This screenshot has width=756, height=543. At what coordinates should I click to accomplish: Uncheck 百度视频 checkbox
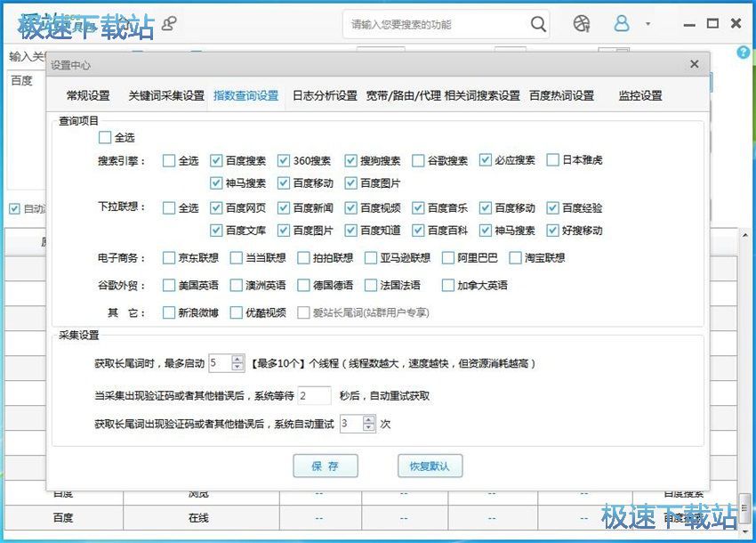coord(350,208)
